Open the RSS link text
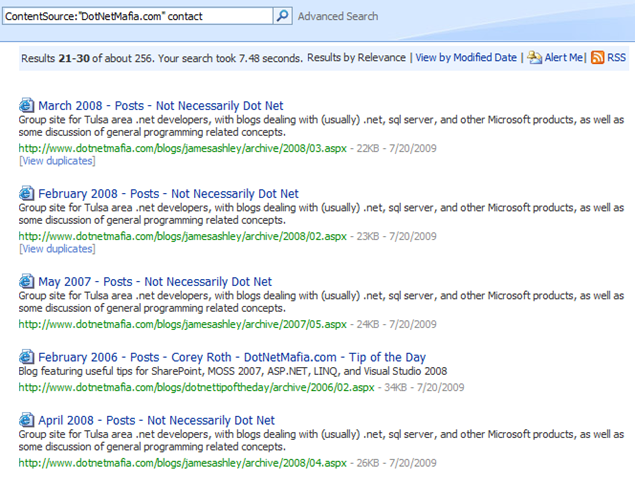The width and height of the screenshot is (635, 480). pos(616,58)
